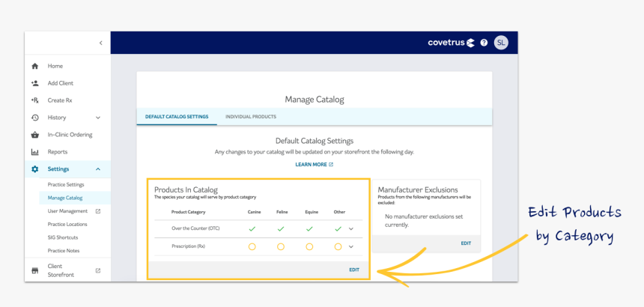Click the Add Client person icon
Screen dimensions: 644x307
[x=34, y=83]
